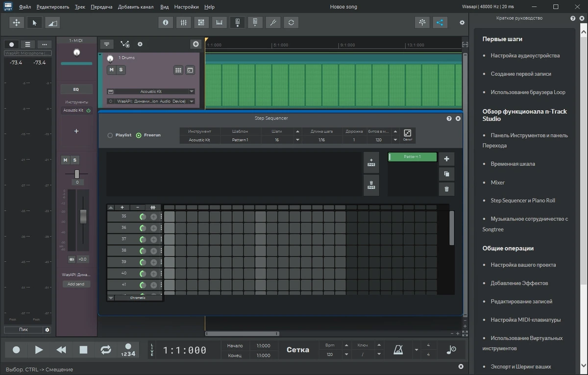Click the swing dice icon in Step Sequencer

pyautogui.click(x=408, y=134)
